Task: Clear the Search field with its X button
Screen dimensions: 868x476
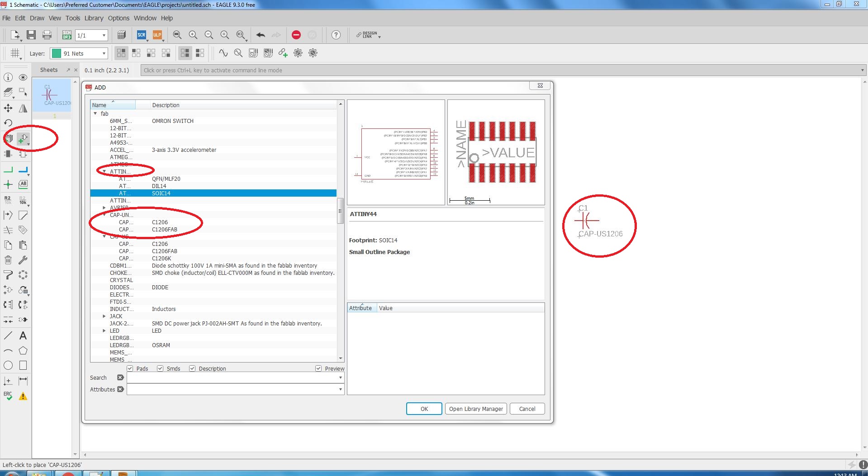Action: (x=120, y=377)
